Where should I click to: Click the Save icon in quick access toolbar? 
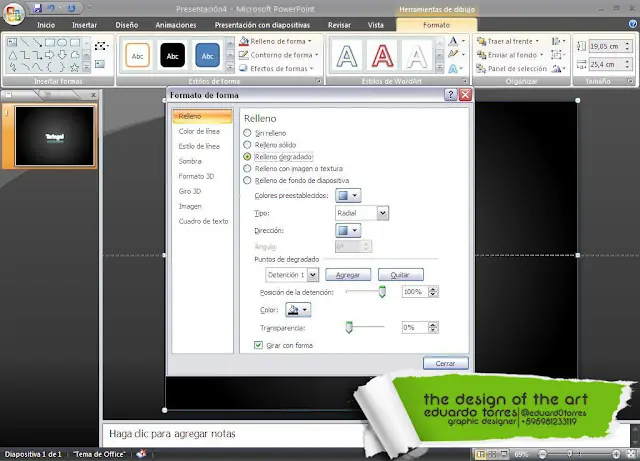37,8
